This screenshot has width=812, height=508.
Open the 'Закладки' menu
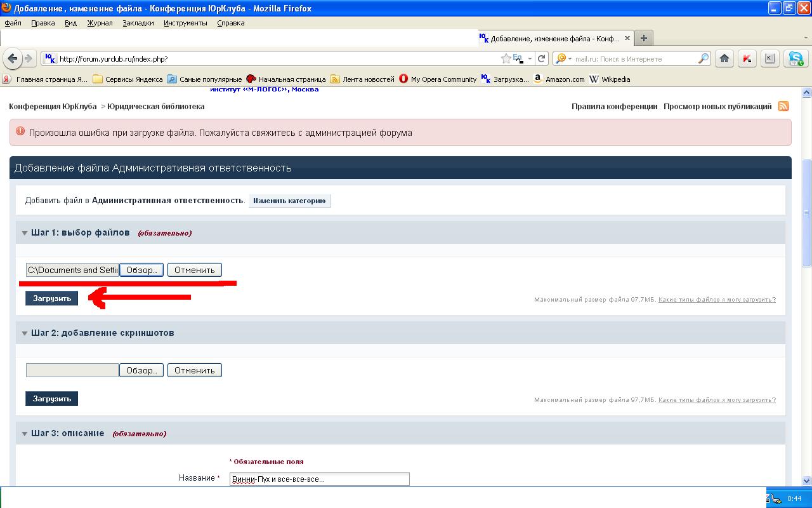click(138, 23)
